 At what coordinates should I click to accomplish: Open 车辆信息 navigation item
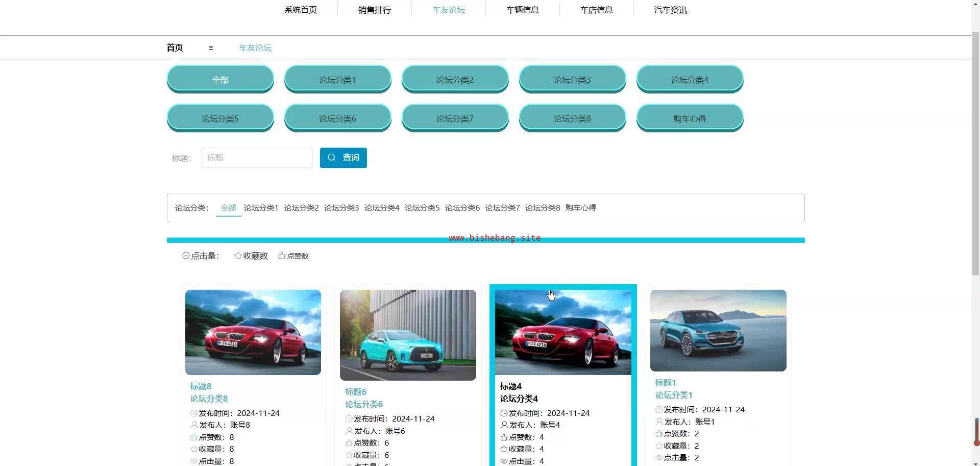coord(523,10)
